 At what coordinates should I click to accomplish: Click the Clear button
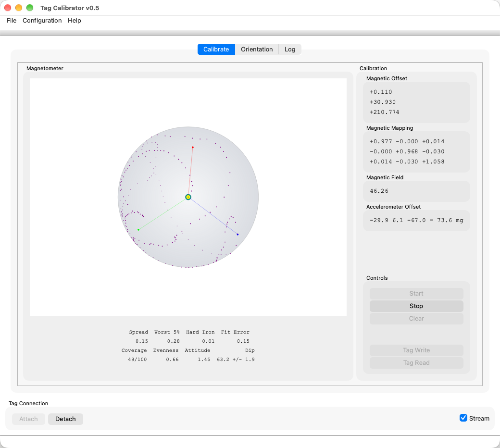click(x=416, y=319)
